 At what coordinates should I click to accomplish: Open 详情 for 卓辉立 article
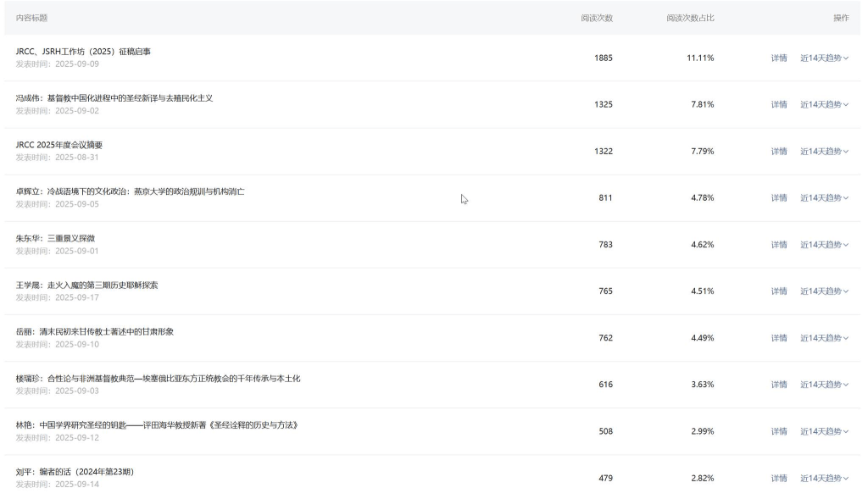[778, 197]
